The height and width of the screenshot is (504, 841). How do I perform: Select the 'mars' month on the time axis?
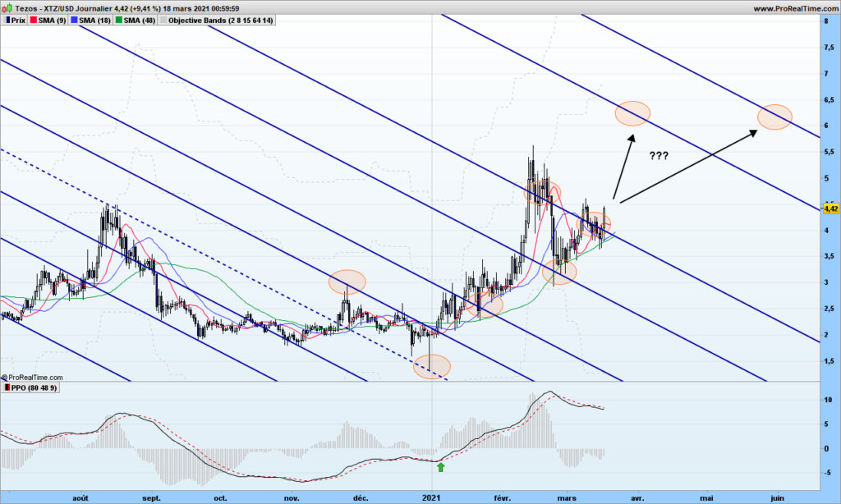tap(567, 498)
